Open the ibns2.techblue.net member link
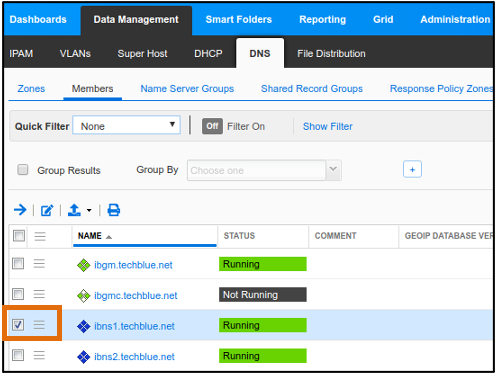 134,357
